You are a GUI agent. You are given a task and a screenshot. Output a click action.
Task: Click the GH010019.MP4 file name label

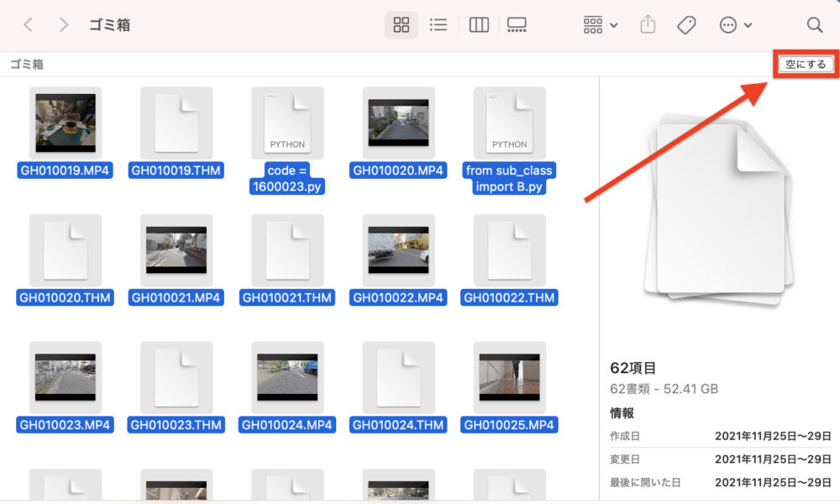65,171
